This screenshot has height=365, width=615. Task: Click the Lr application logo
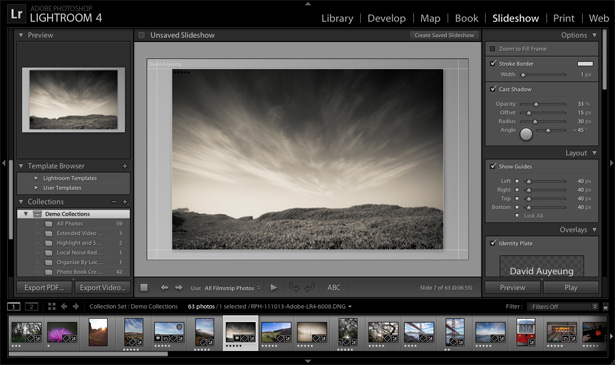pos(16,14)
